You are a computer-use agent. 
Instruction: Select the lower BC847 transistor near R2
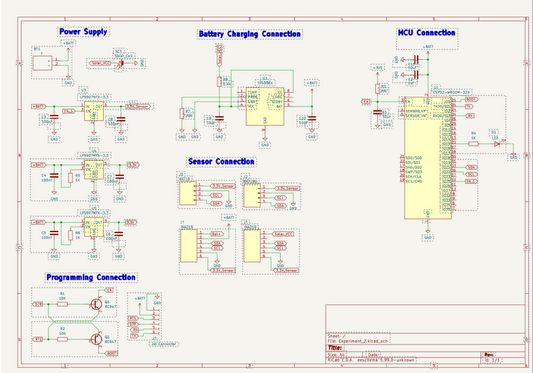pyautogui.click(x=97, y=339)
